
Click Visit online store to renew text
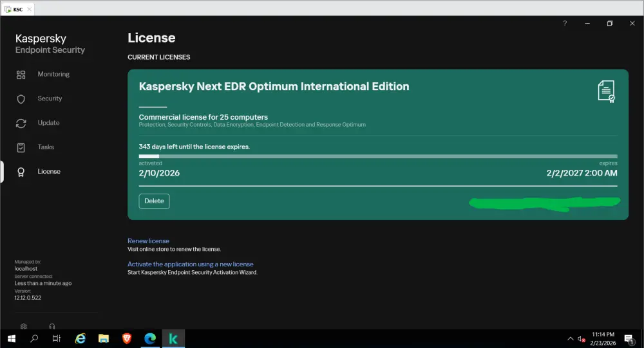(174, 249)
